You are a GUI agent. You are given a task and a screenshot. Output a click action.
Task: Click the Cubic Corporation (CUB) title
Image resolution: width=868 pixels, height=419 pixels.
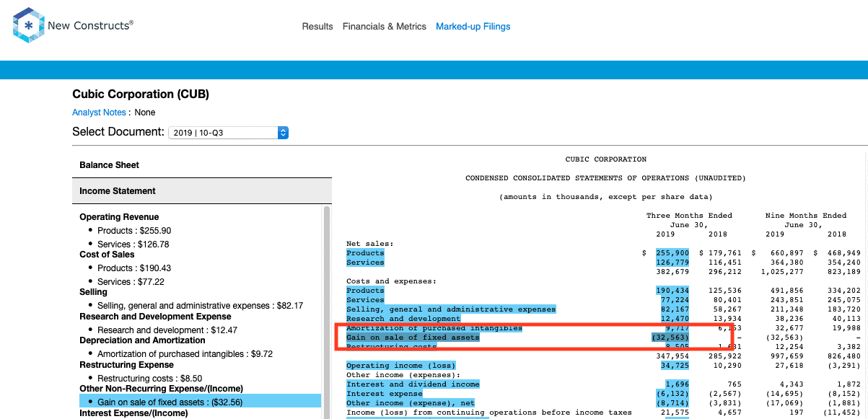click(141, 94)
